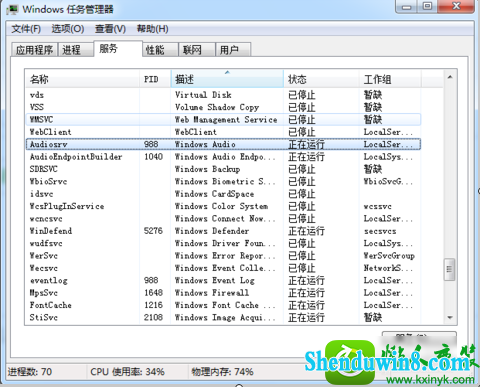480x387 pixels.
Task: Click the Windows Color System description
Action: tap(221, 206)
